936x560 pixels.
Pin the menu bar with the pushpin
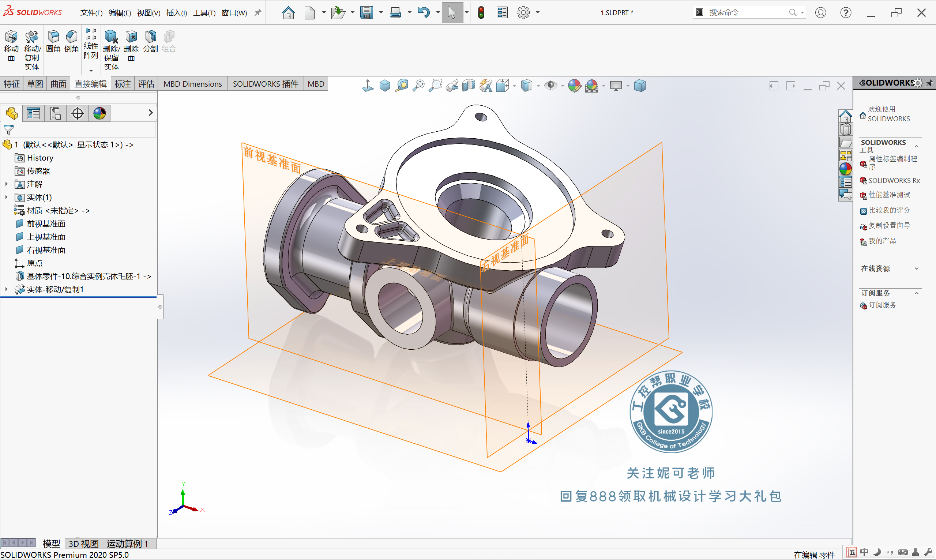click(258, 12)
